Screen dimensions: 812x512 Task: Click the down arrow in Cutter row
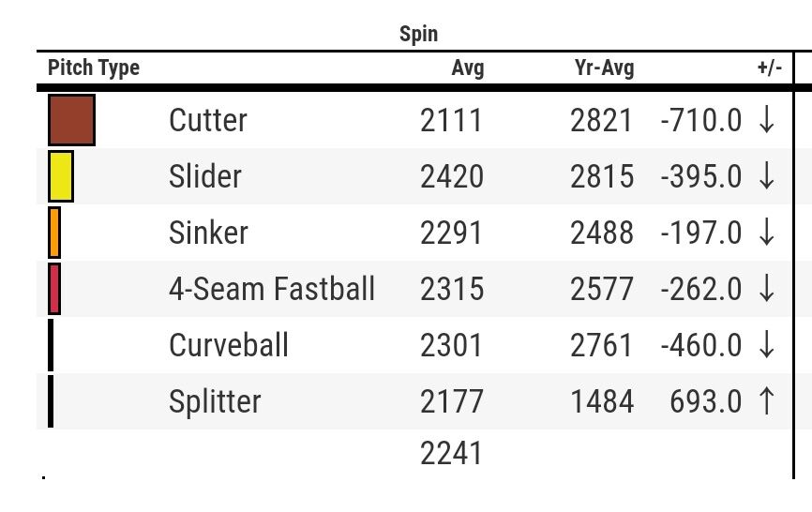pos(766,120)
